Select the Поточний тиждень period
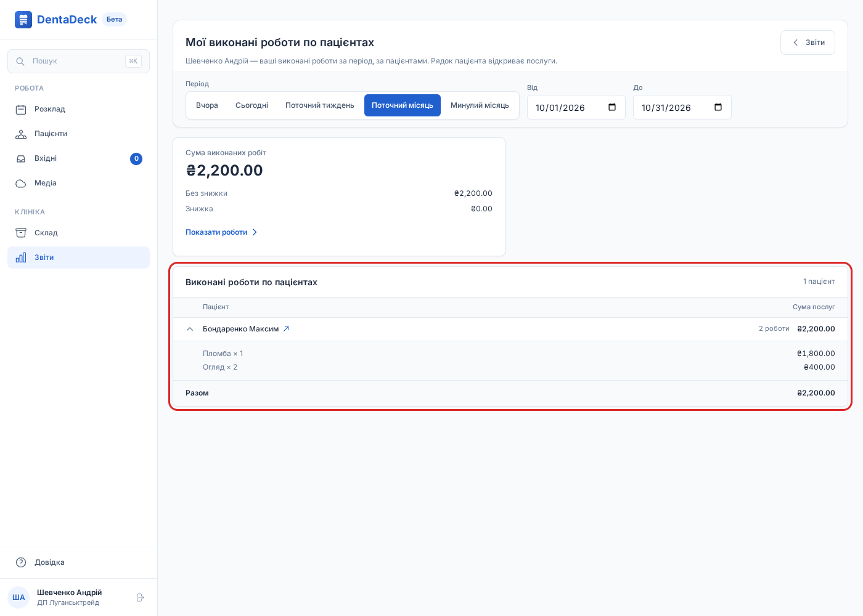This screenshot has height=616, width=863. point(320,105)
